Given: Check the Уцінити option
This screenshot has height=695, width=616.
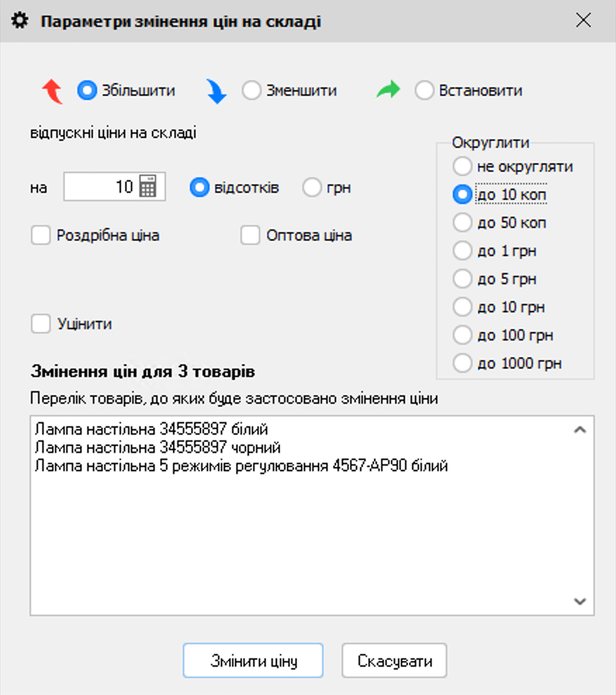Looking at the screenshot, I should coord(40,324).
